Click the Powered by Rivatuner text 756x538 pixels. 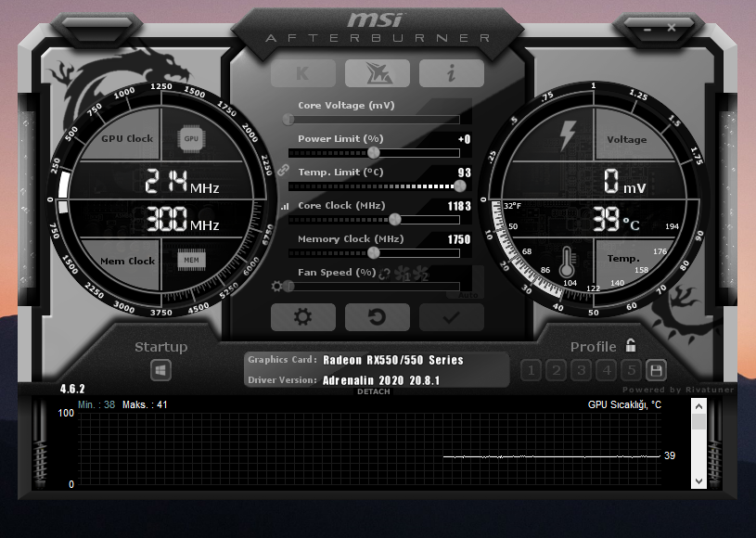click(678, 390)
